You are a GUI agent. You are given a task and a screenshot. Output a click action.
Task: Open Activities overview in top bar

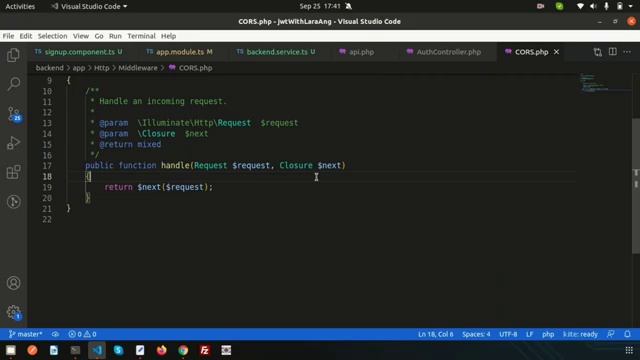click(x=20, y=6)
